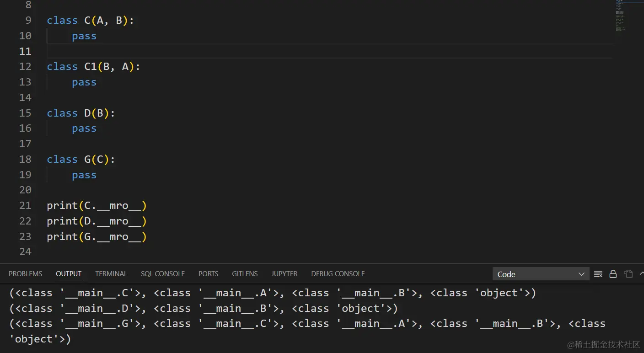Click output line starting with '__main__.G'

tap(307, 324)
